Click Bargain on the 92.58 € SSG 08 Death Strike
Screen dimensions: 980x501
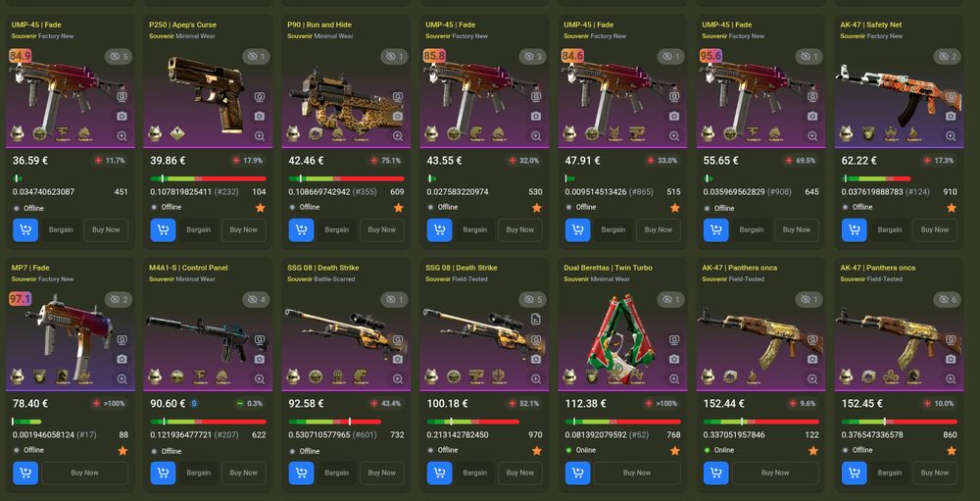click(x=337, y=473)
